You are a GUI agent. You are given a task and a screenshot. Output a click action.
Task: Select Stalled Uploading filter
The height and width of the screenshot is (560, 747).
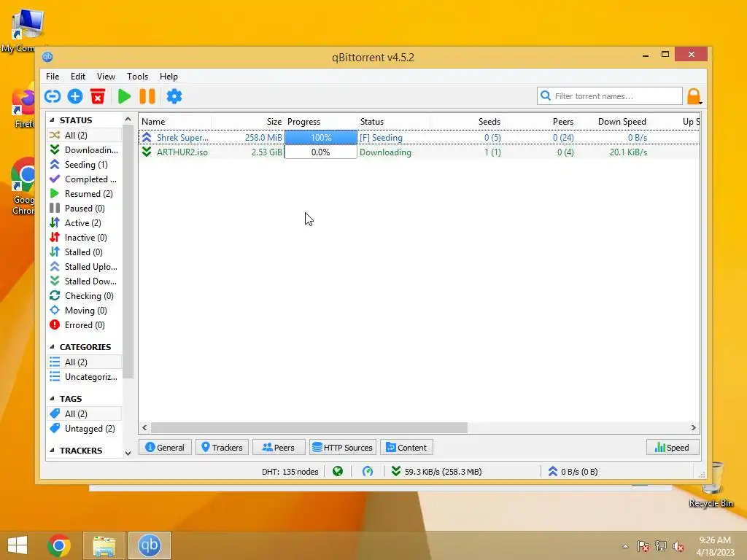click(x=84, y=267)
